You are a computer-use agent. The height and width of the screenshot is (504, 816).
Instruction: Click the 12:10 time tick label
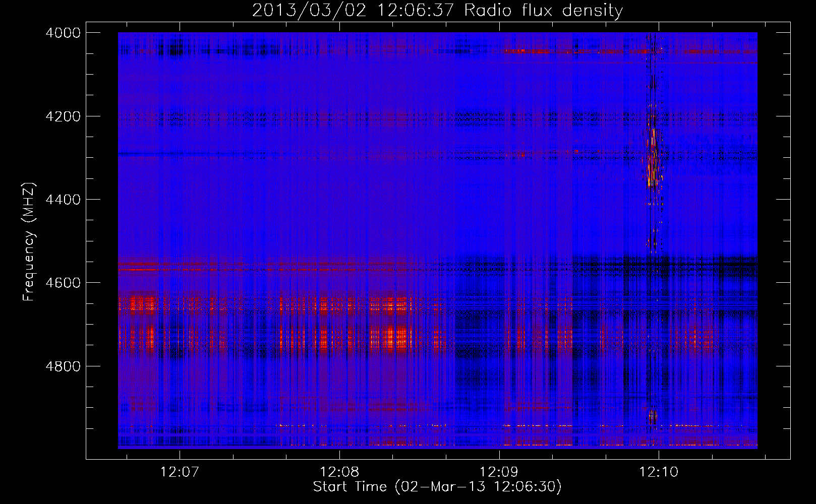point(659,472)
